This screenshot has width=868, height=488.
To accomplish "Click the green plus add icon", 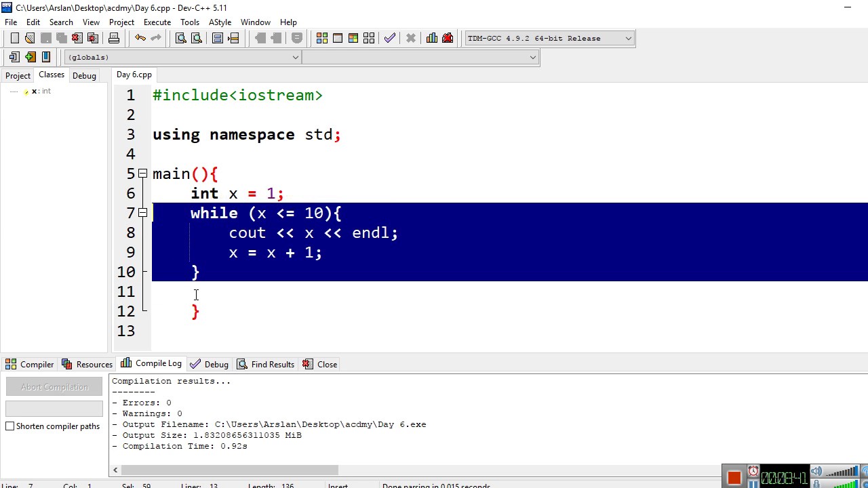I will click(x=30, y=58).
